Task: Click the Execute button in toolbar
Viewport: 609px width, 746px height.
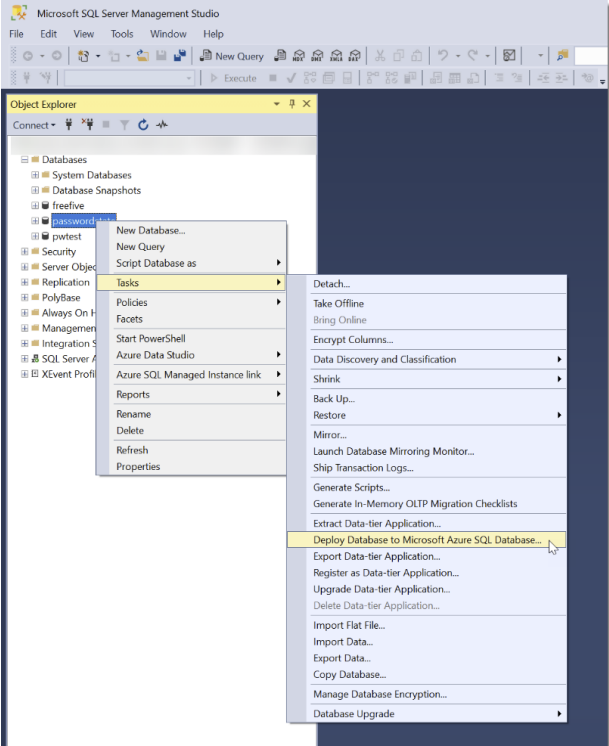Action: (234, 78)
